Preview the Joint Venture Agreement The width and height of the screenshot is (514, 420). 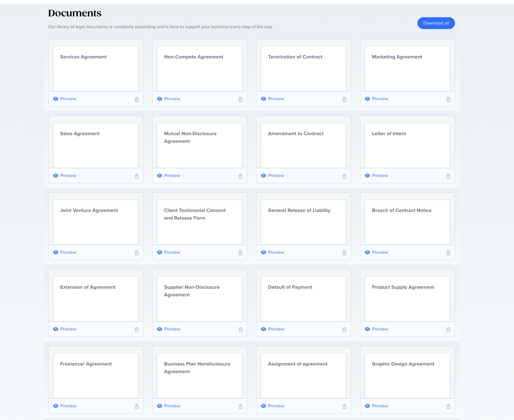coord(65,252)
